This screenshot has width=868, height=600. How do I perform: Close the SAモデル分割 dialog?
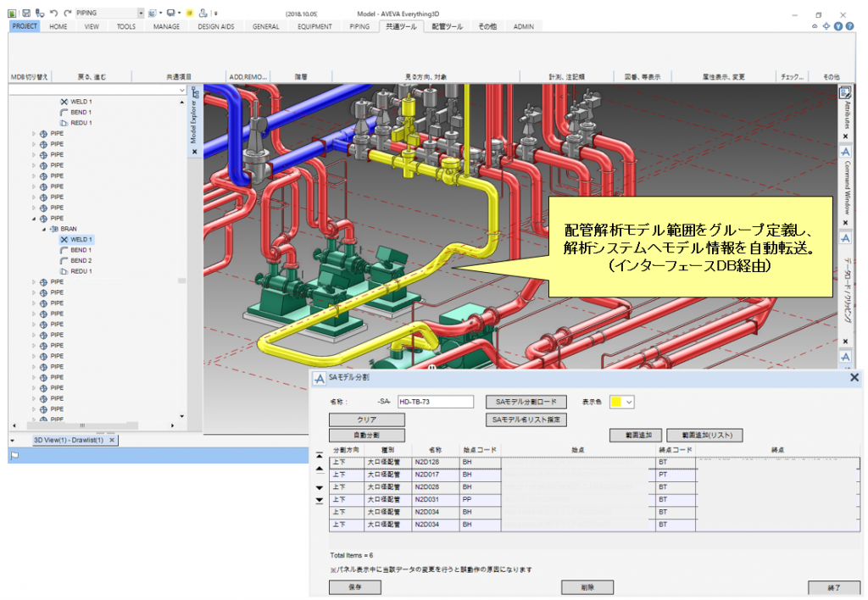point(854,377)
